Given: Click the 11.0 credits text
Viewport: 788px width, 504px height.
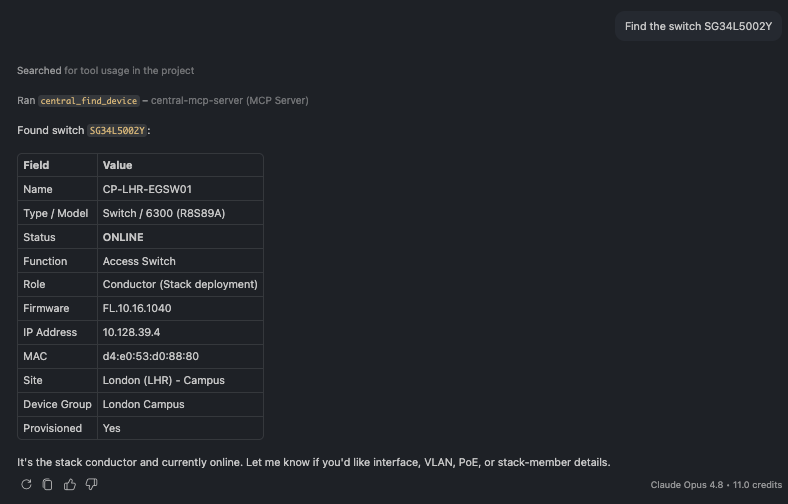Looking at the screenshot, I should coord(757,485).
